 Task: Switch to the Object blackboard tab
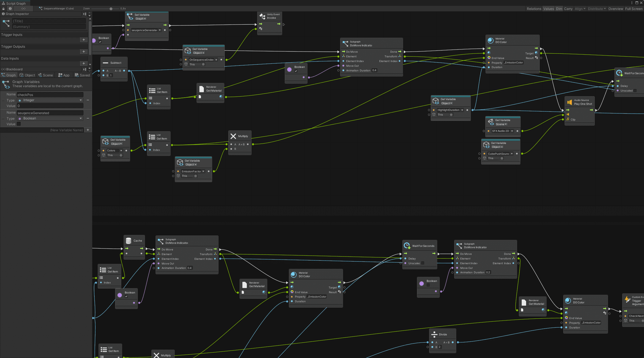27,75
